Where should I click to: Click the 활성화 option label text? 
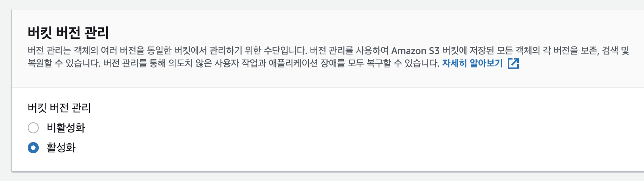[61, 148]
